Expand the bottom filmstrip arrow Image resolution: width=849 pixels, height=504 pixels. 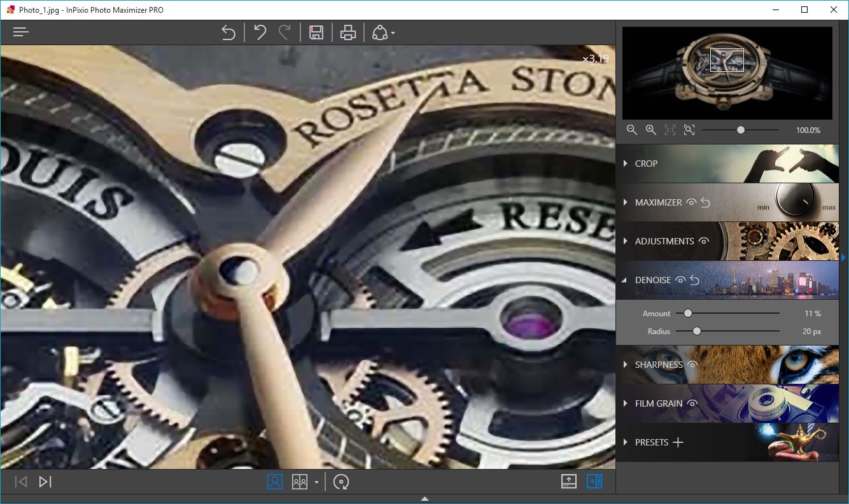(x=424, y=498)
